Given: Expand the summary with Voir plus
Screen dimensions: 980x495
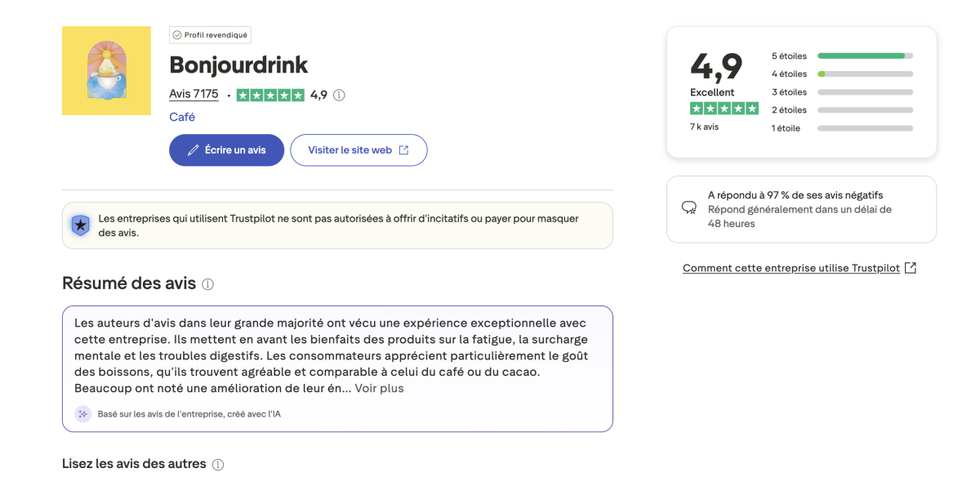Looking at the screenshot, I should click(379, 388).
